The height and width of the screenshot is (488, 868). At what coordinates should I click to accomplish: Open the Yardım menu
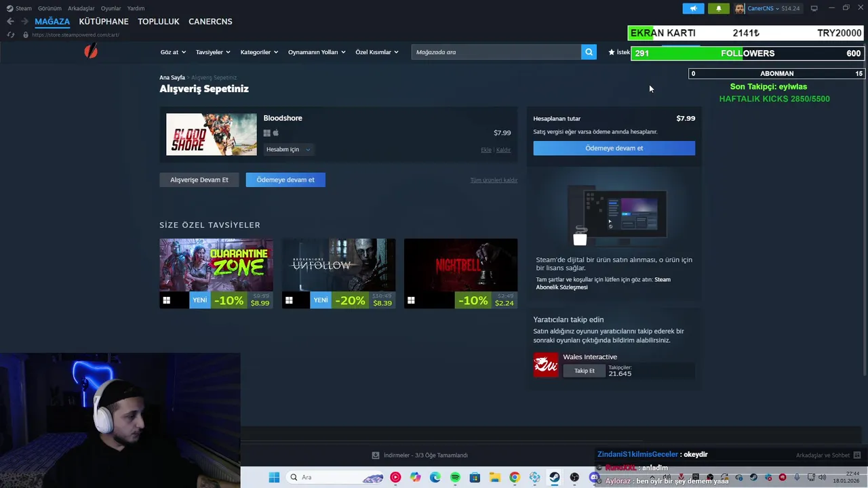click(x=136, y=8)
